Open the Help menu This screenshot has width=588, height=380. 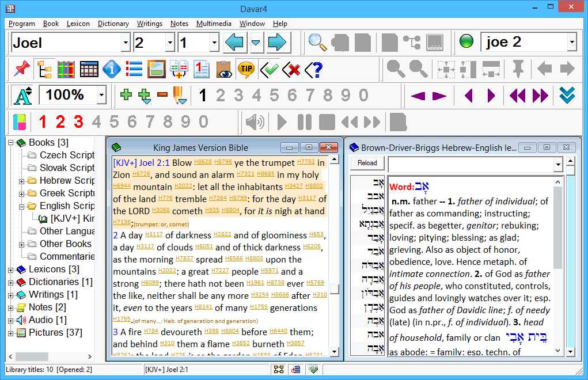(x=280, y=24)
